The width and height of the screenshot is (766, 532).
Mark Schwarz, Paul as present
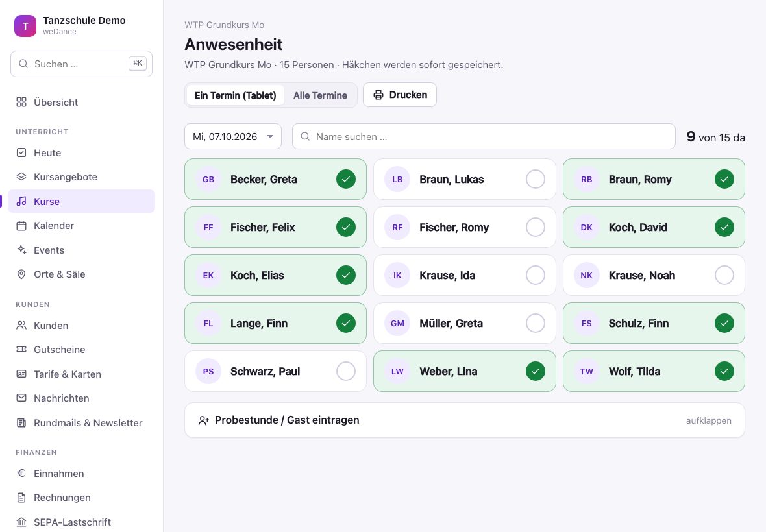click(x=346, y=371)
